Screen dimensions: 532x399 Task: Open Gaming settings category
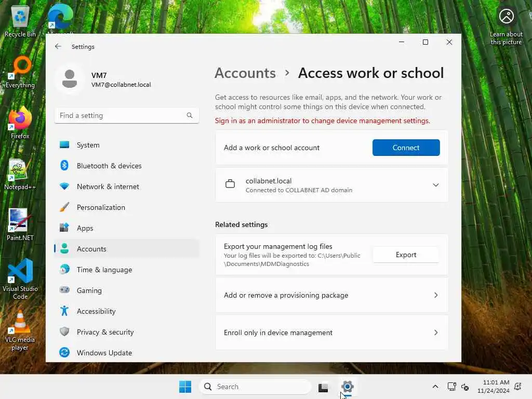pyautogui.click(x=127, y=290)
